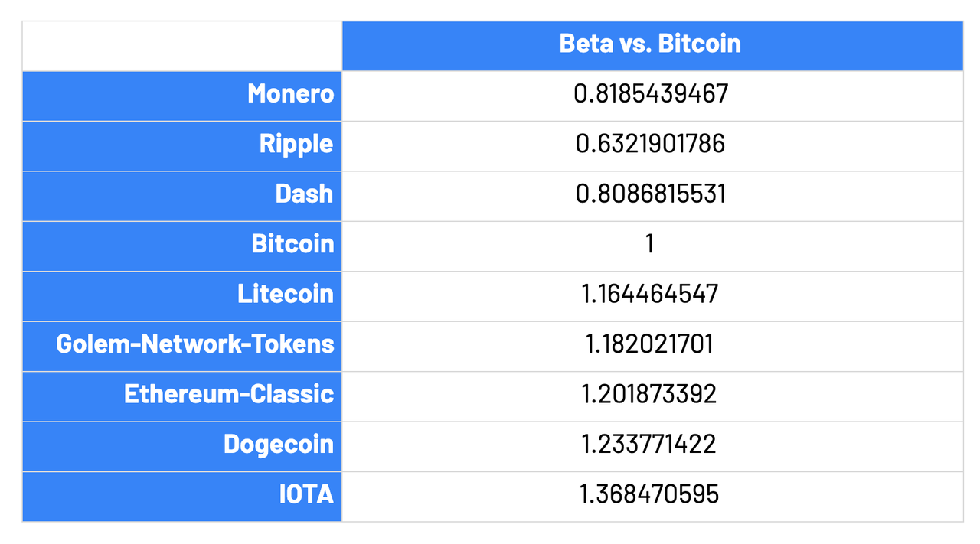Select the Litecoin value 1.164464547
The width and height of the screenshot is (980, 544).
[652, 295]
